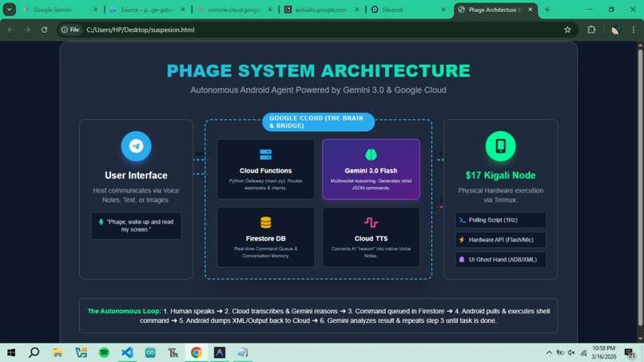Click the Gemini 3.0 Flash title
This screenshot has height=362, width=644.
click(x=371, y=170)
